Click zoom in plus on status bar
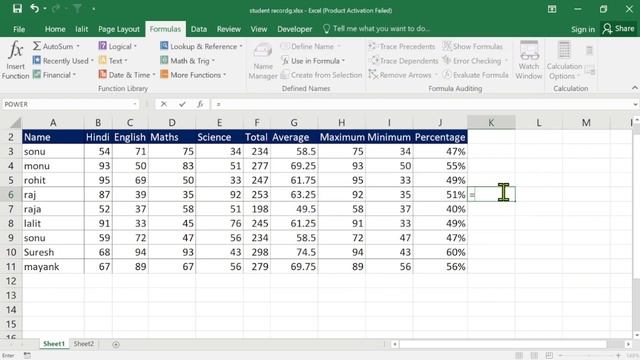This screenshot has height=360, width=640. (x=619, y=356)
